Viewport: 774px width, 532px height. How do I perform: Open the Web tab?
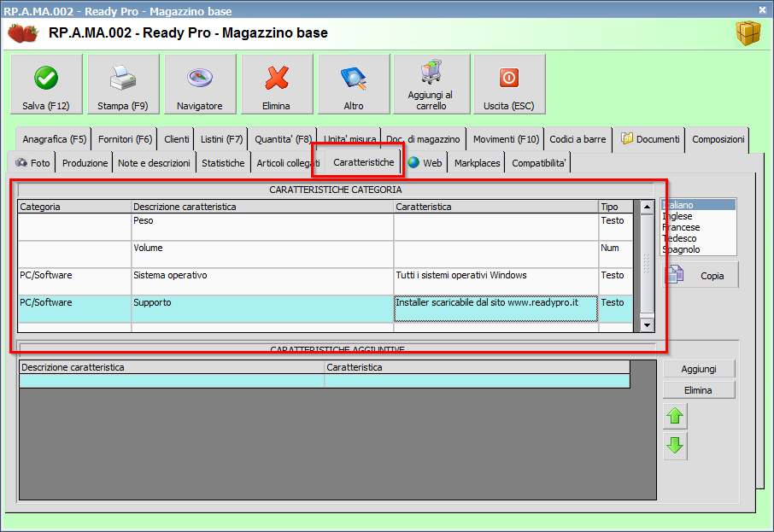pyautogui.click(x=425, y=163)
